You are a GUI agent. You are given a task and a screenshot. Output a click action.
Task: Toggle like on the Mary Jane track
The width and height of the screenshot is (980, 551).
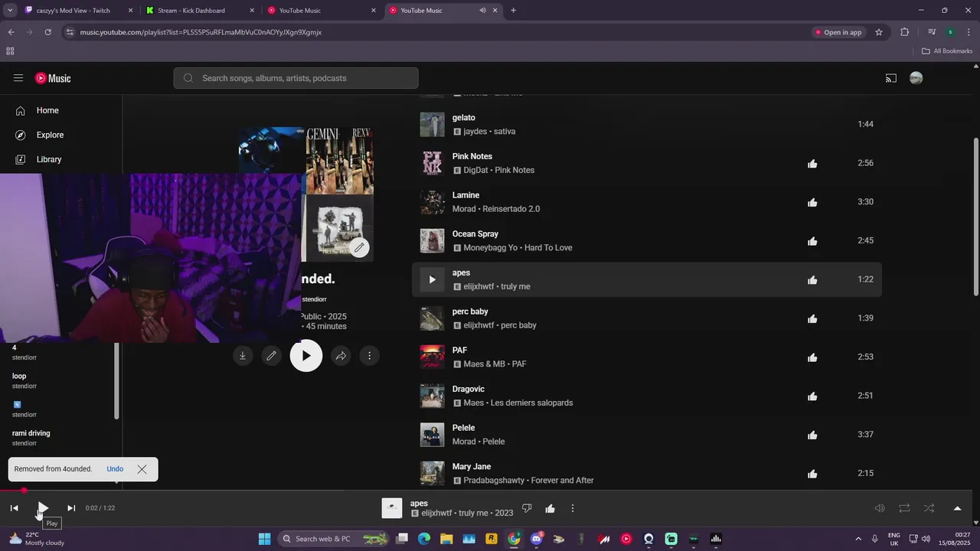click(x=812, y=474)
